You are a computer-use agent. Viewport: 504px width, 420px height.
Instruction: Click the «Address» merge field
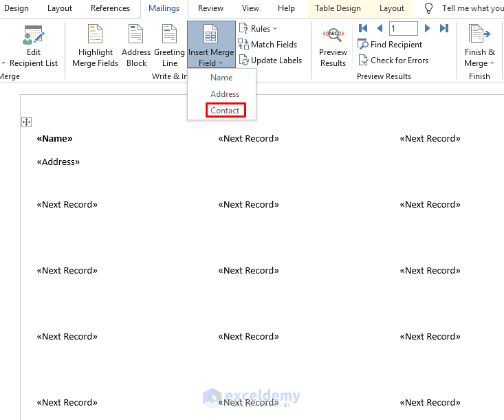(58, 162)
